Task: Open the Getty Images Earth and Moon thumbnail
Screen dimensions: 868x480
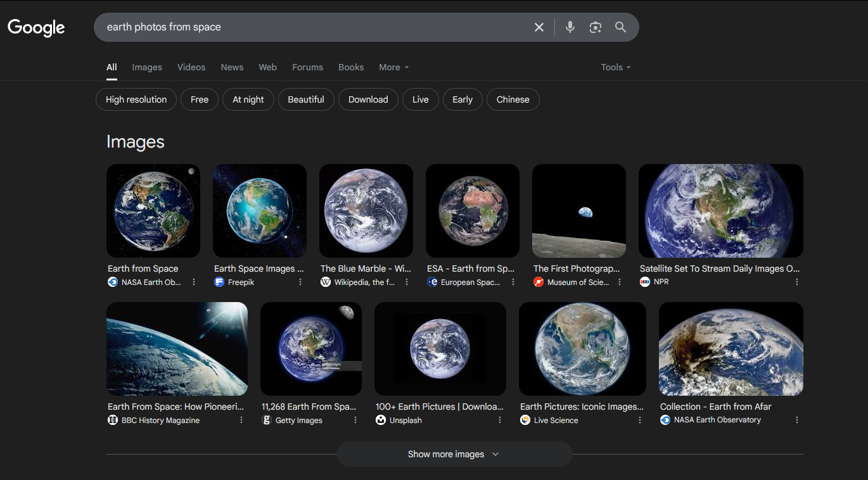Action: 311,349
